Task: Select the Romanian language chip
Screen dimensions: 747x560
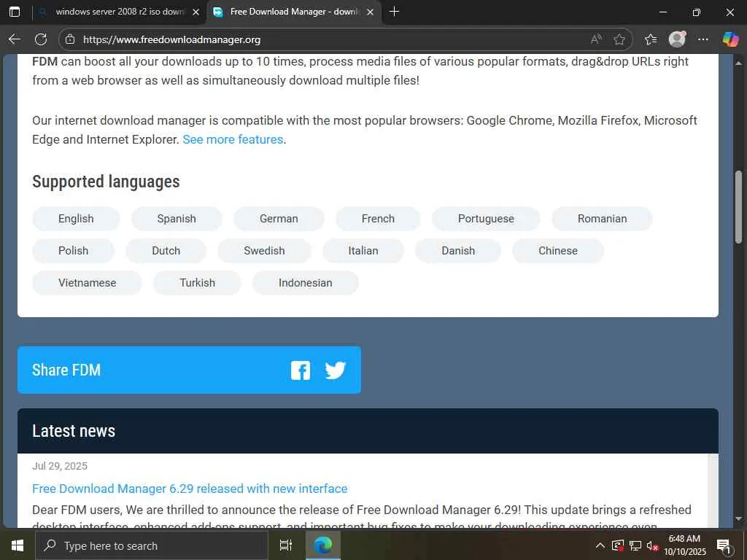Action: [x=602, y=219]
